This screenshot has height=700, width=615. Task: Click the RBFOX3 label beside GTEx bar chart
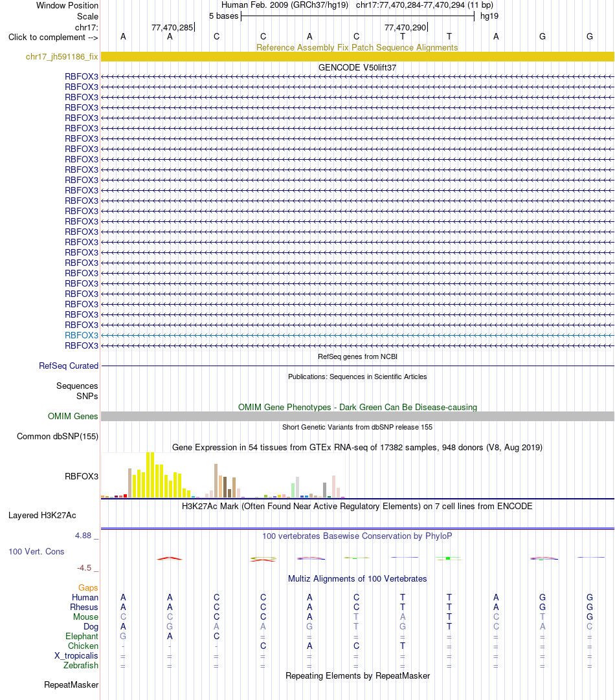82,476
